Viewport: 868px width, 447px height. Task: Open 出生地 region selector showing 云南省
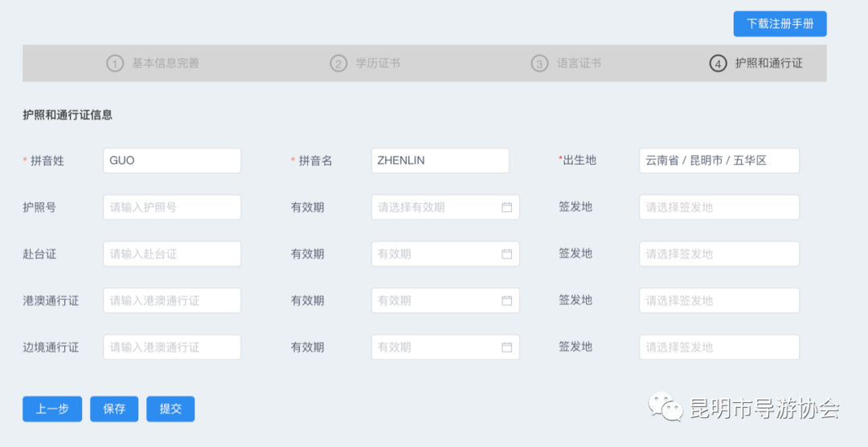pos(719,161)
